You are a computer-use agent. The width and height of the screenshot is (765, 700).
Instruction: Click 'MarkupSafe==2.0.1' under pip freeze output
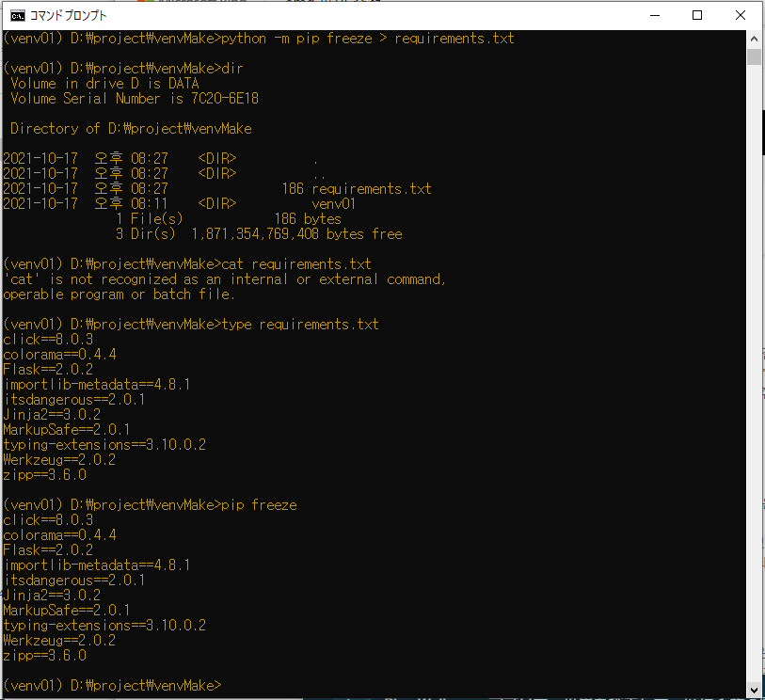[67, 611]
